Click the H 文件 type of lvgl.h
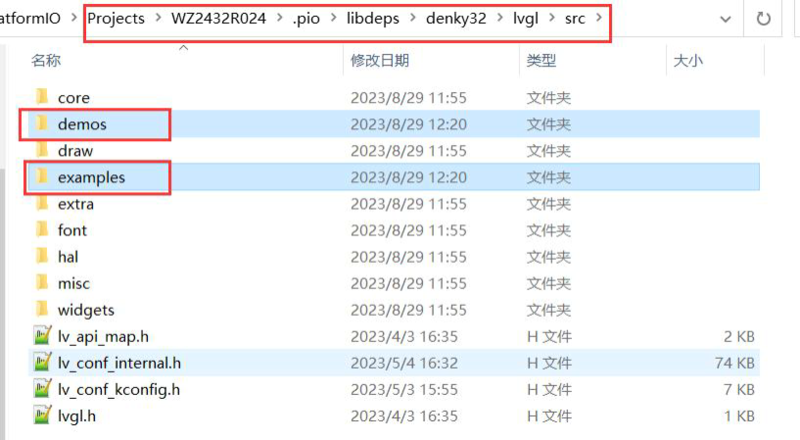Screen dimensions: 800x440 [549, 416]
